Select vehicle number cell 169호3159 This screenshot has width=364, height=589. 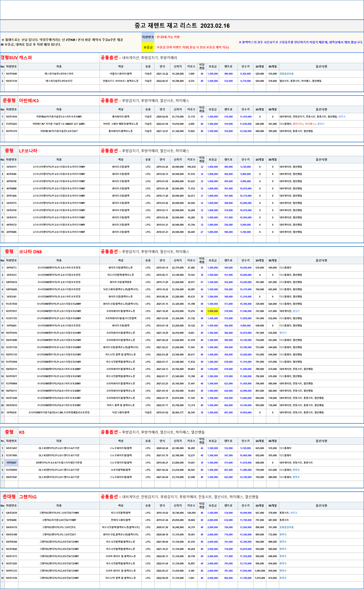pyautogui.click(x=11, y=578)
